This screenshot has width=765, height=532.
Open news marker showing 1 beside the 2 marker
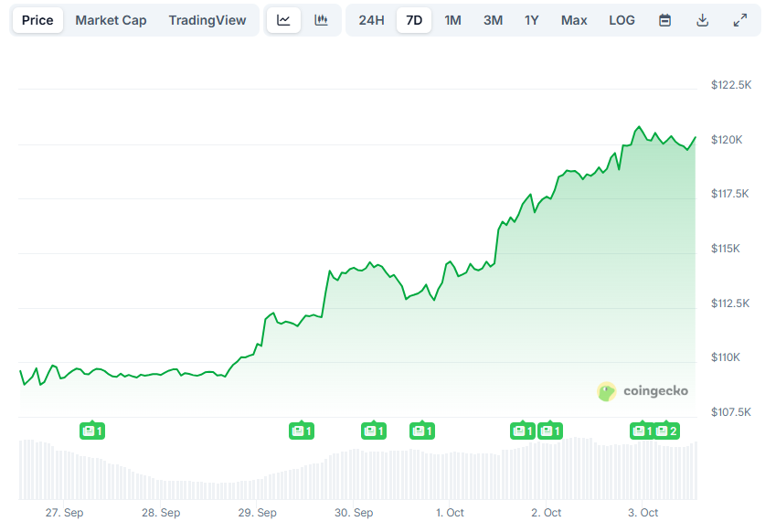[643, 431]
